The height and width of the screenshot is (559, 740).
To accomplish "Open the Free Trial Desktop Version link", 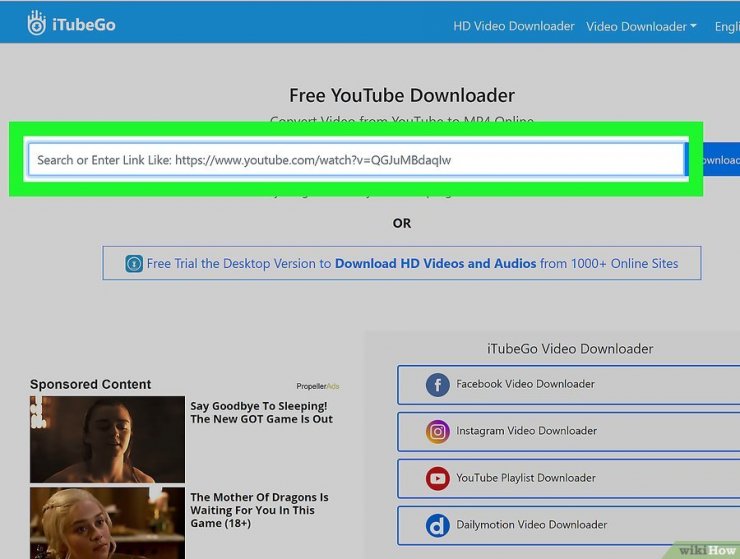I will click(x=402, y=263).
